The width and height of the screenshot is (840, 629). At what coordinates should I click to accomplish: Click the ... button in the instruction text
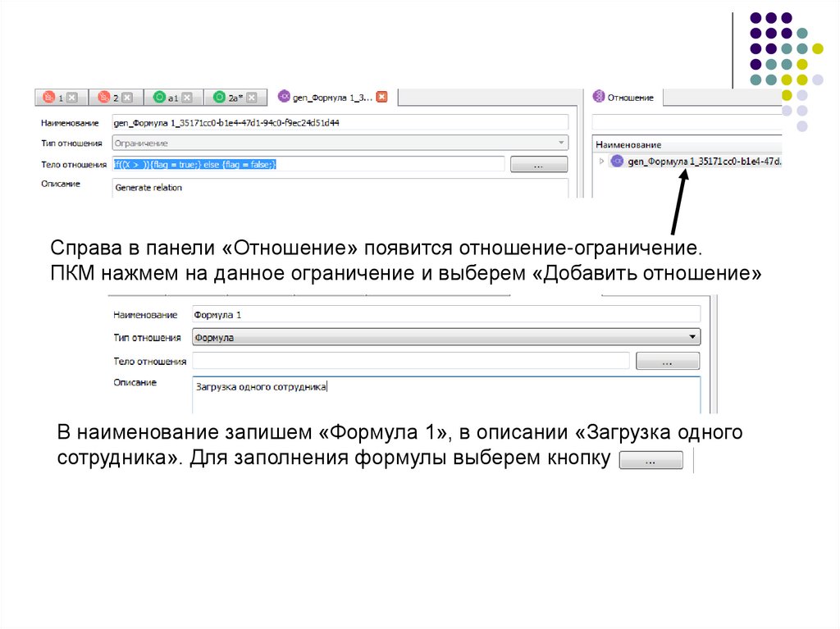tap(651, 461)
